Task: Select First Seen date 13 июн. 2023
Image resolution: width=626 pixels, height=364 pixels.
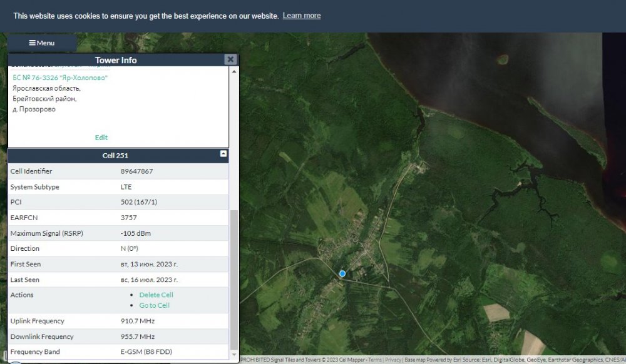Action: pyautogui.click(x=149, y=264)
